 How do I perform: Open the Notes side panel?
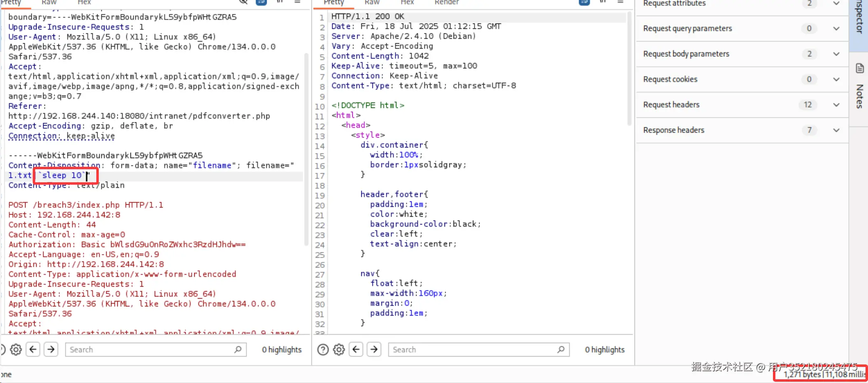click(859, 86)
